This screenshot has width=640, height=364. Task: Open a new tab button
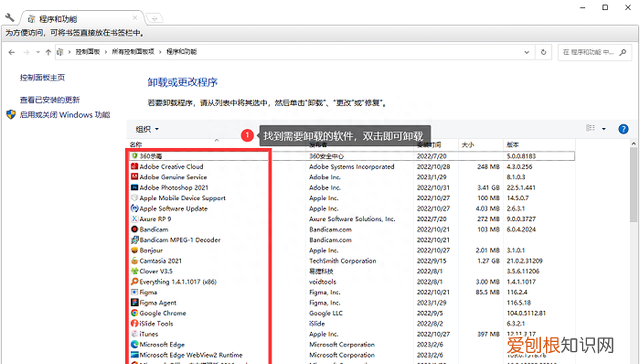click(154, 18)
